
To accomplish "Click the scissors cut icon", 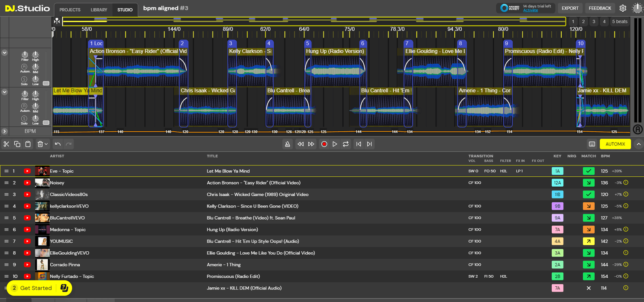I will (x=6, y=144).
